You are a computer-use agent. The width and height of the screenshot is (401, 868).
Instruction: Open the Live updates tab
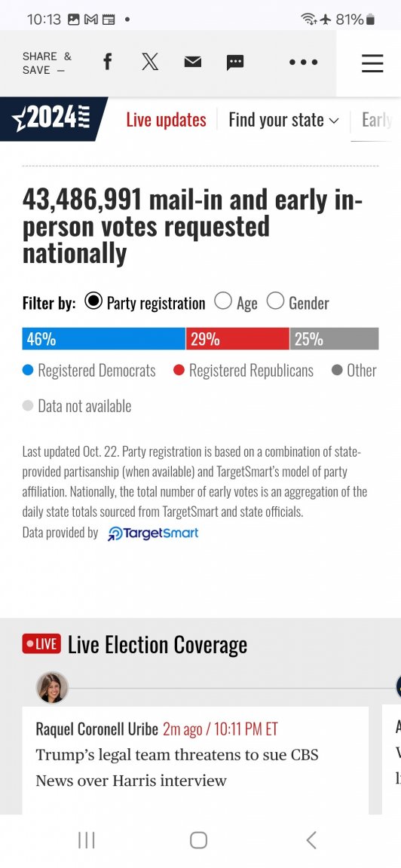(166, 120)
